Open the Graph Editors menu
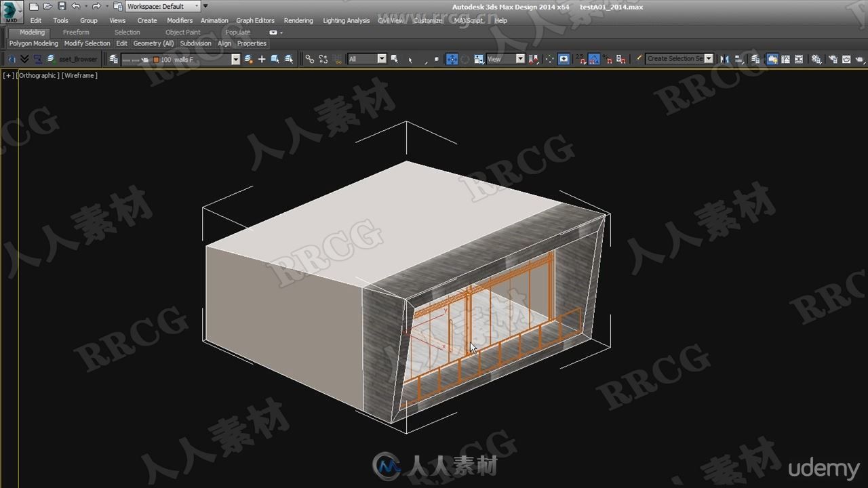Viewport: 868px width, 488px height. pos(255,20)
